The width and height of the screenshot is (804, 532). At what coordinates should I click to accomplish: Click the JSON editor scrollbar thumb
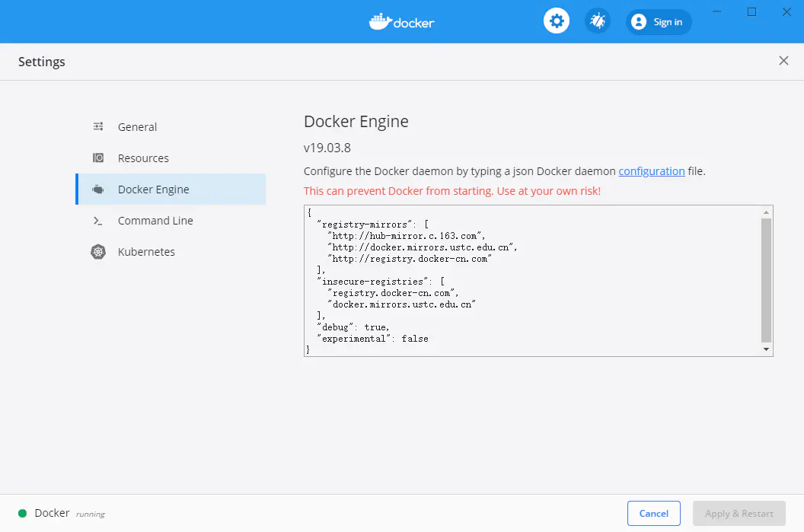tap(766, 280)
